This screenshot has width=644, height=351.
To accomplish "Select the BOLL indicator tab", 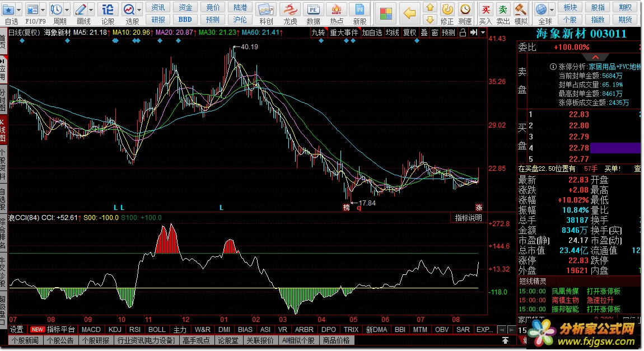I will (156, 329).
